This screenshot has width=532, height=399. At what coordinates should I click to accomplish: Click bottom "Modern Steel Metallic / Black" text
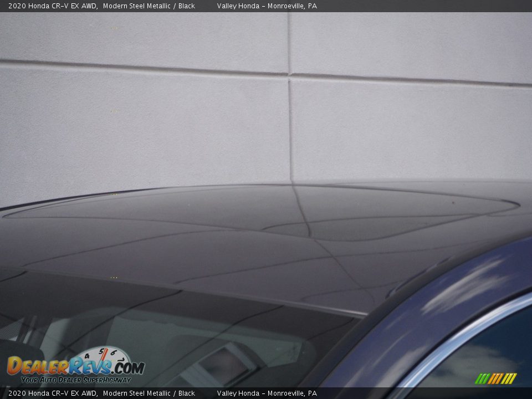[149, 393]
